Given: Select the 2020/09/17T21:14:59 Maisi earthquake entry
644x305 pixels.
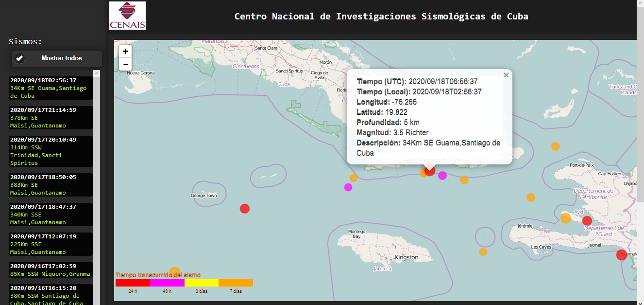Looking at the screenshot, I should point(51,118).
